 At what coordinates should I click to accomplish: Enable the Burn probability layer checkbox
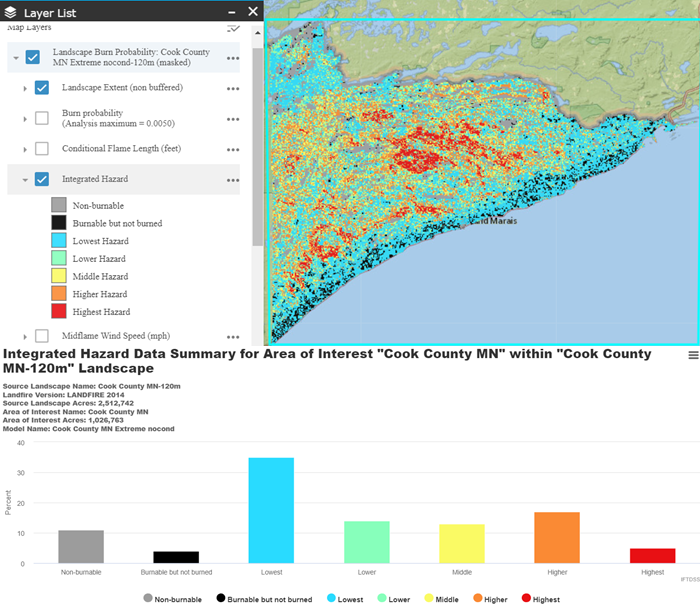click(42, 118)
